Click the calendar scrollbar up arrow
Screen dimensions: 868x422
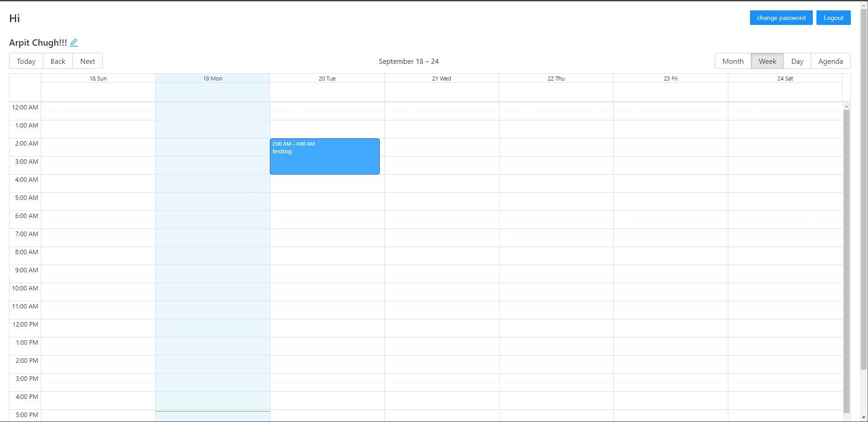pos(846,106)
